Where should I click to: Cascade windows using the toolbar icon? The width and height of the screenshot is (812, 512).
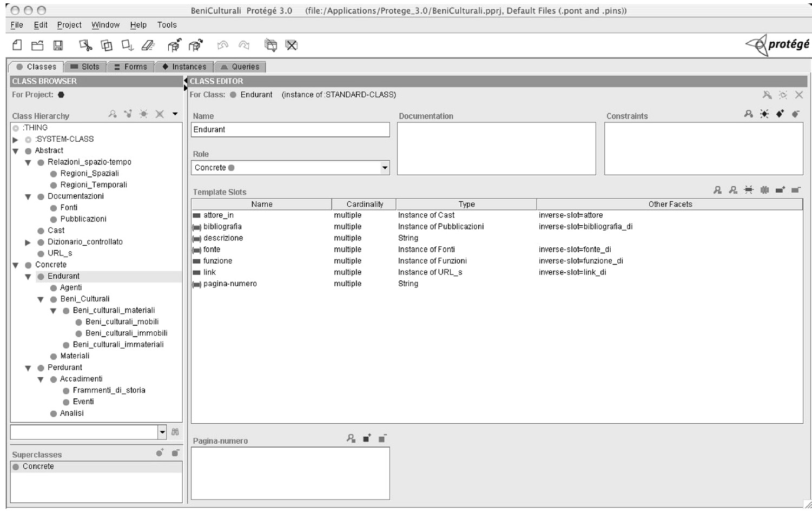[270, 45]
